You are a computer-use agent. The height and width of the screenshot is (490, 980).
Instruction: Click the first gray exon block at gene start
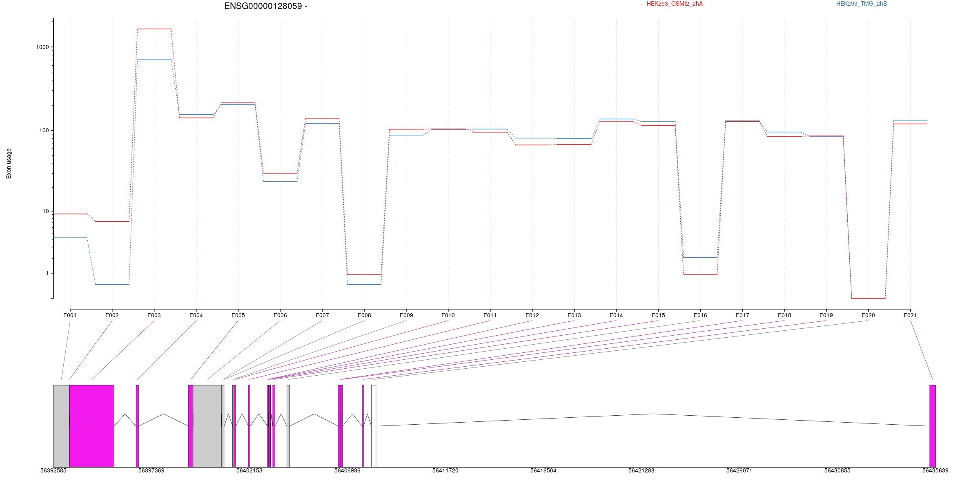[x=61, y=426]
